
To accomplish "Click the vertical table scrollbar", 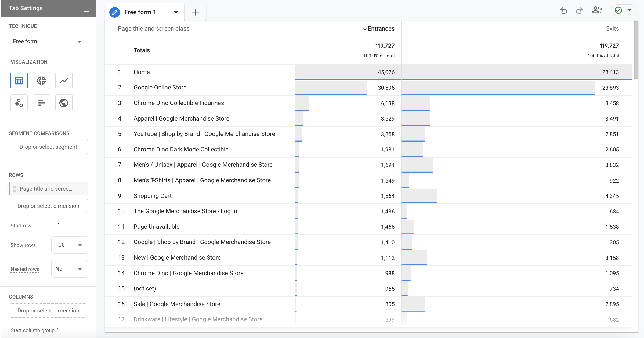I will point(636,50).
